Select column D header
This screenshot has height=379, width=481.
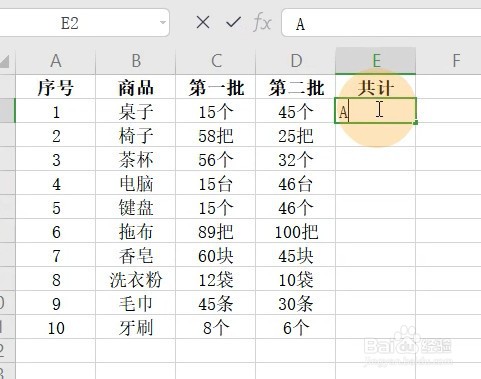pos(296,61)
